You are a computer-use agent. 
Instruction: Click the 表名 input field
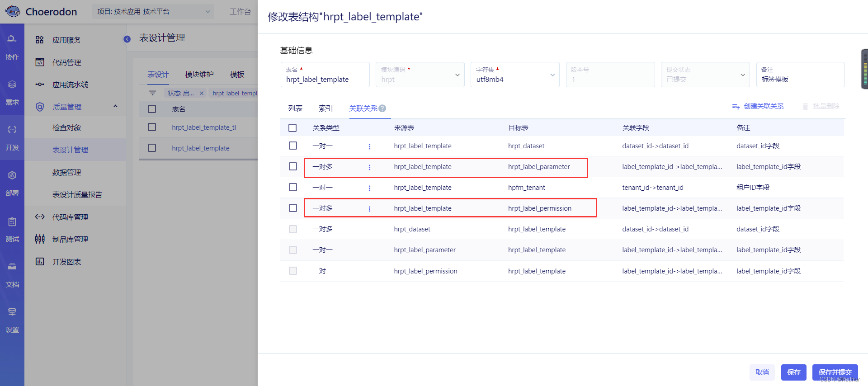point(325,75)
